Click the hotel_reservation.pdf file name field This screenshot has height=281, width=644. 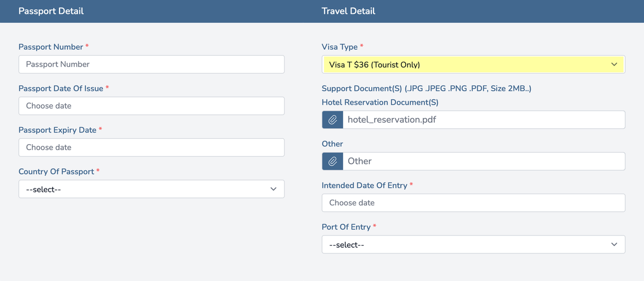[484, 120]
